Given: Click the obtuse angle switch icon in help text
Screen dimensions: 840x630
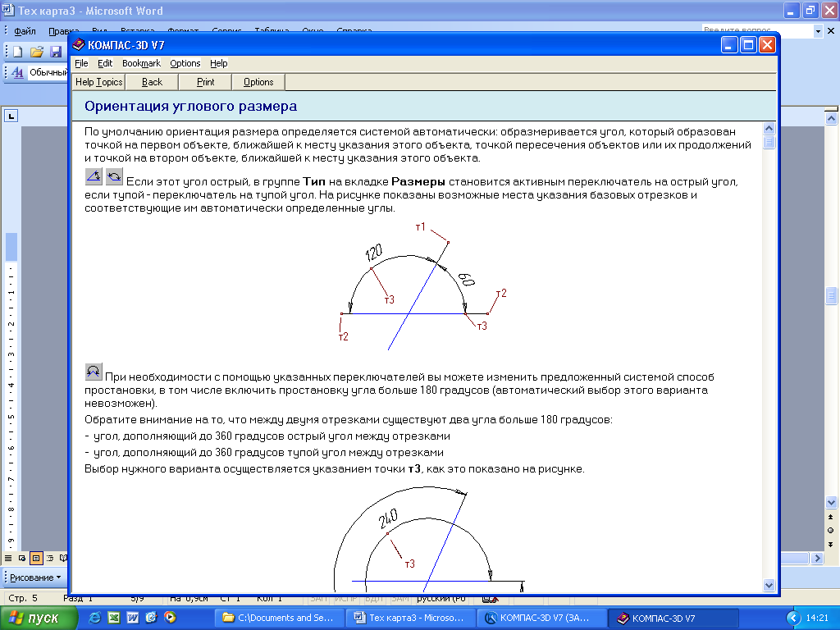Looking at the screenshot, I should coord(114,176).
